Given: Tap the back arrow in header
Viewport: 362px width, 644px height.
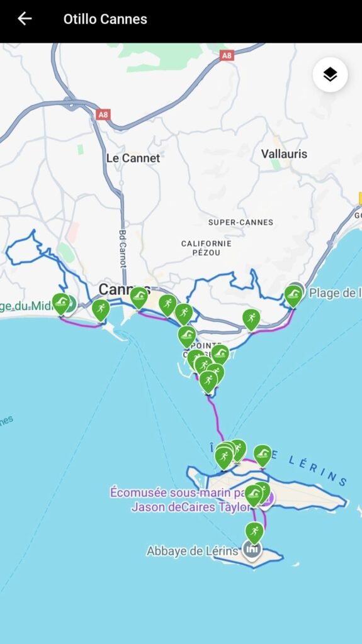Looking at the screenshot, I should point(25,19).
